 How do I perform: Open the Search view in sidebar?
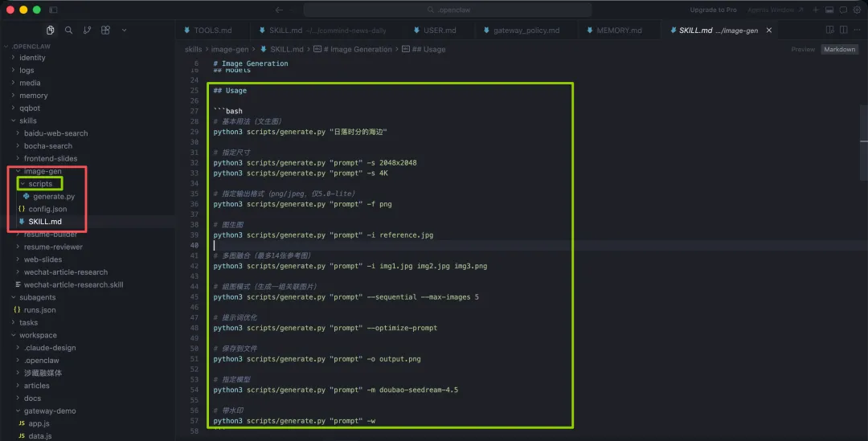(x=68, y=30)
